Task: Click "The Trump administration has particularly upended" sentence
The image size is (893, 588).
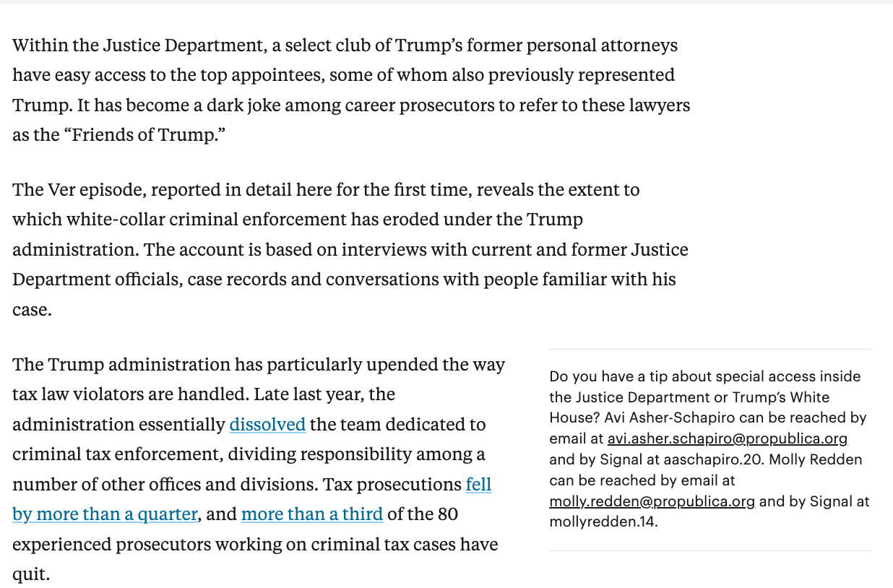Action: [258, 365]
